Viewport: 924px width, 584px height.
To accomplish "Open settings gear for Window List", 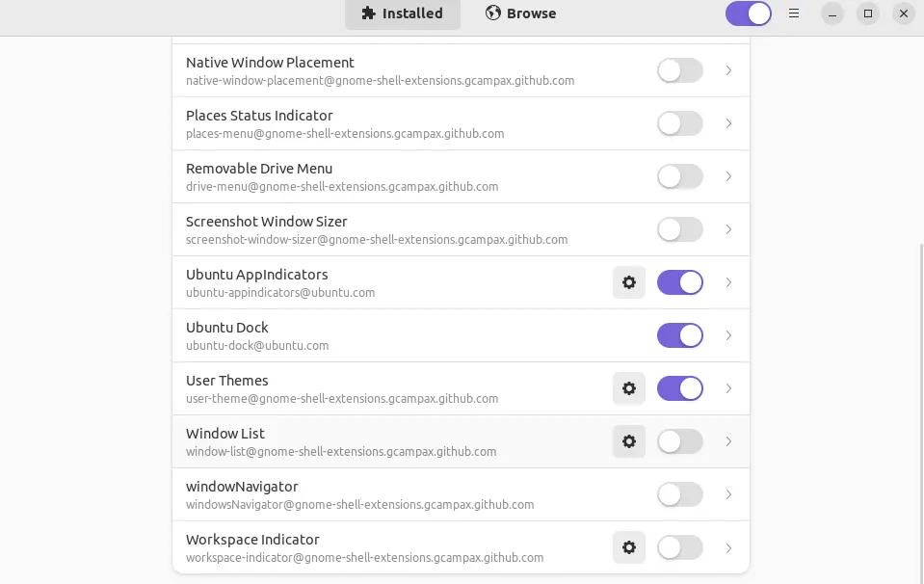I will click(x=629, y=441).
